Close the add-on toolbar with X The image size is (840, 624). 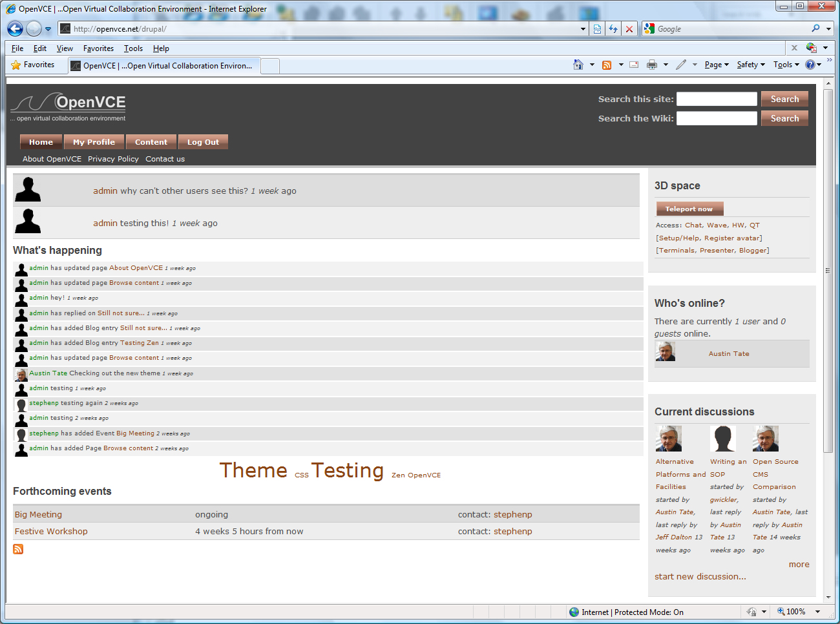pos(794,48)
